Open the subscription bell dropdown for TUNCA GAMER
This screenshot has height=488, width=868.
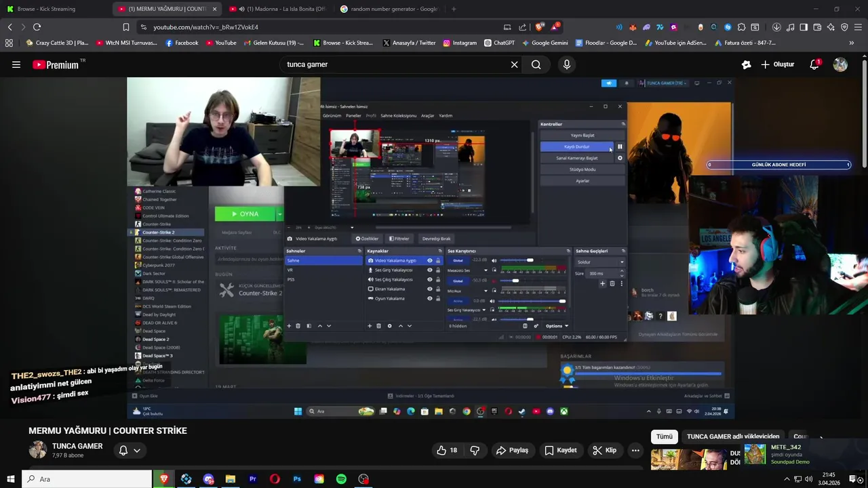pos(130,450)
